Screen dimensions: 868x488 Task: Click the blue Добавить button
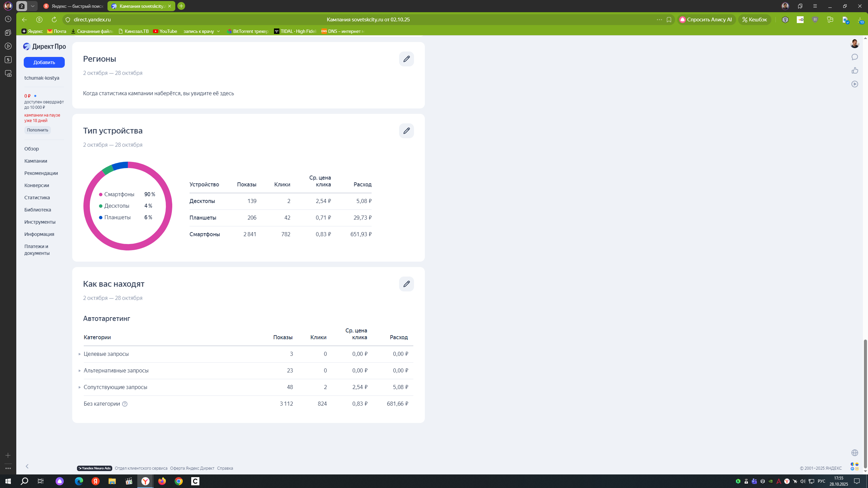pyautogui.click(x=44, y=62)
